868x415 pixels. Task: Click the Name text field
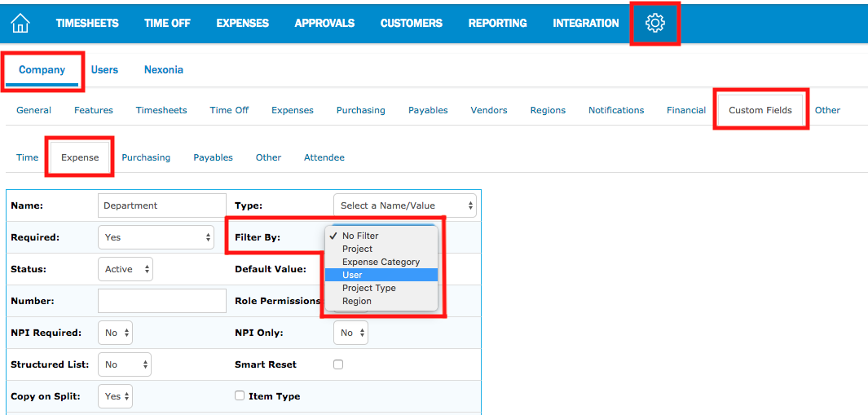[161, 205]
